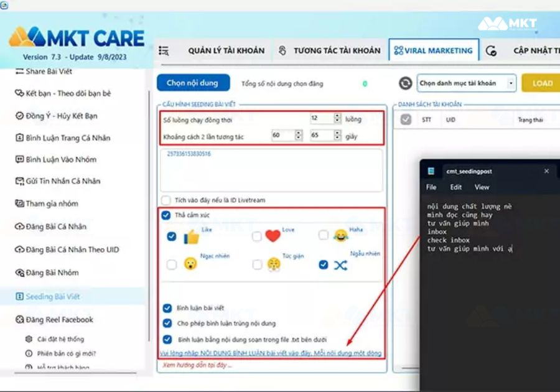Click the Ngẫu nhiên shuffle reaction icon
The height and width of the screenshot is (392, 560).
click(x=340, y=265)
